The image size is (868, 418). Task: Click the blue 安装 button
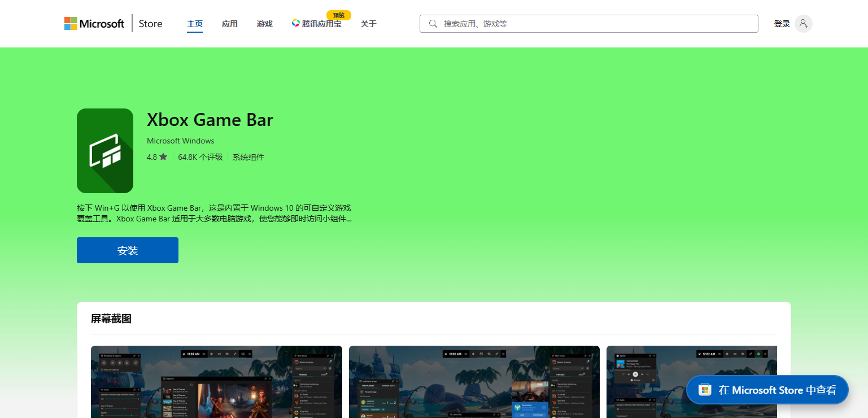tap(128, 250)
